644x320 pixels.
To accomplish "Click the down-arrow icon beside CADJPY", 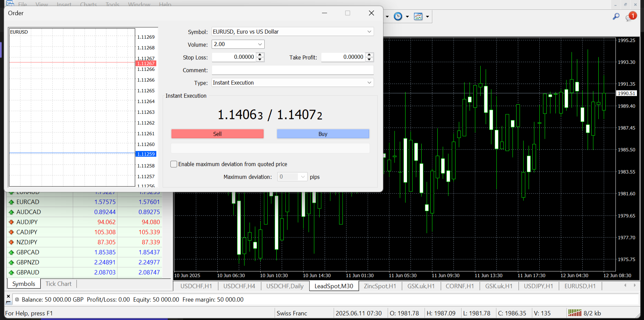I will [11, 232].
